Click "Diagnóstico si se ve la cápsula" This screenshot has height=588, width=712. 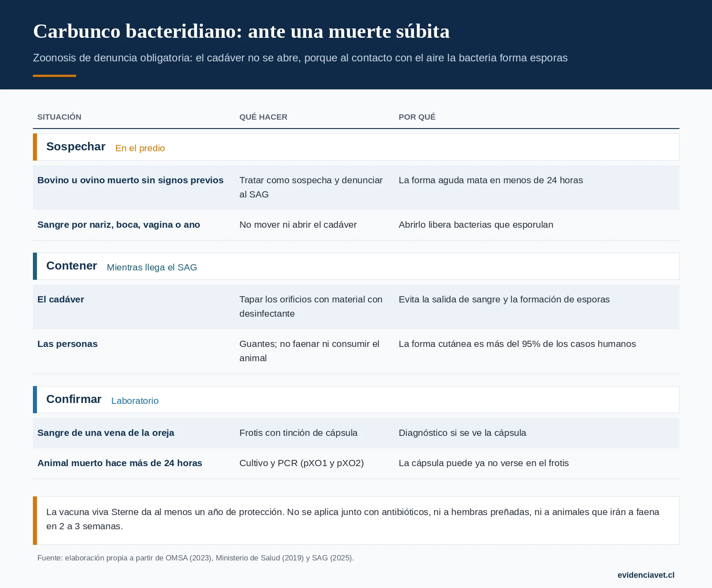point(462,433)
